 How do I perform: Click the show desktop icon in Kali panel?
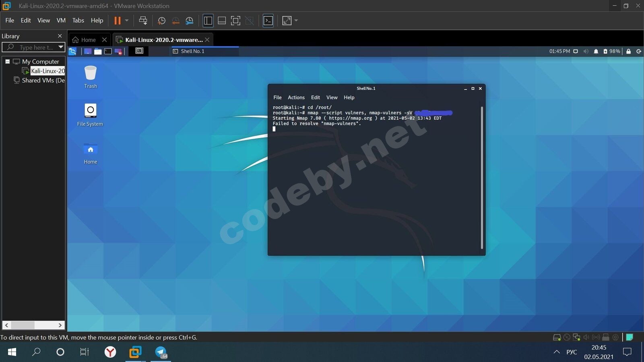pos(88,51)
